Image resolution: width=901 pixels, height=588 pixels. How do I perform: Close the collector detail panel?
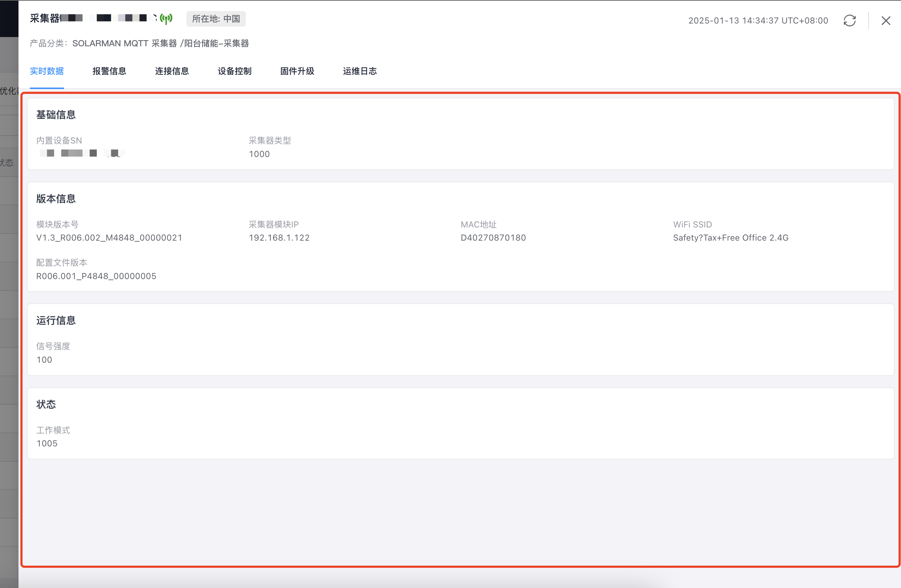[886, 20]
